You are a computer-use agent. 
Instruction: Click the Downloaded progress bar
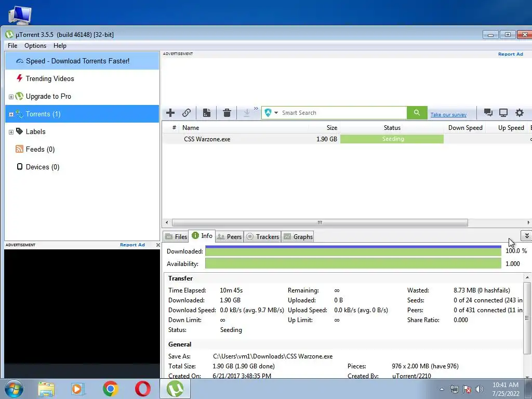point(353,251)
